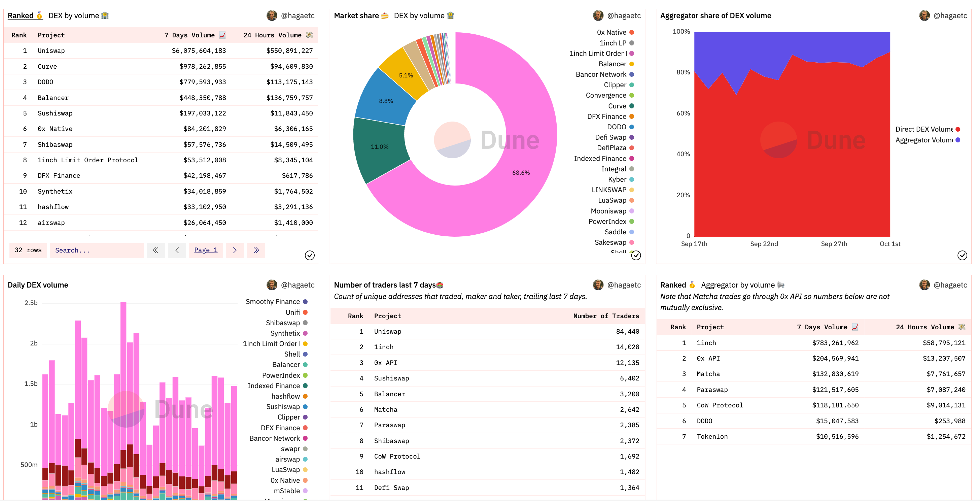Toggle DODO in Market share legend

(x=621, y=127)
